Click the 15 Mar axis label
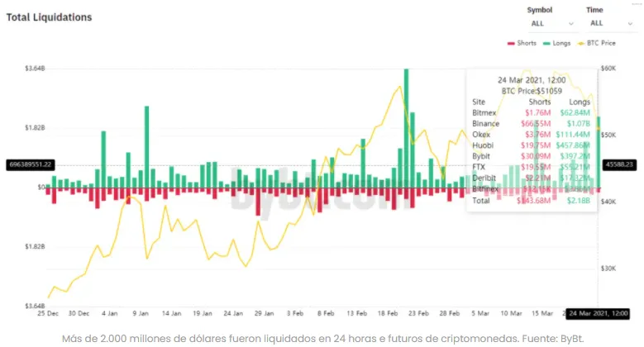This screenshot has height=347, width=644. tap(542, 313)
